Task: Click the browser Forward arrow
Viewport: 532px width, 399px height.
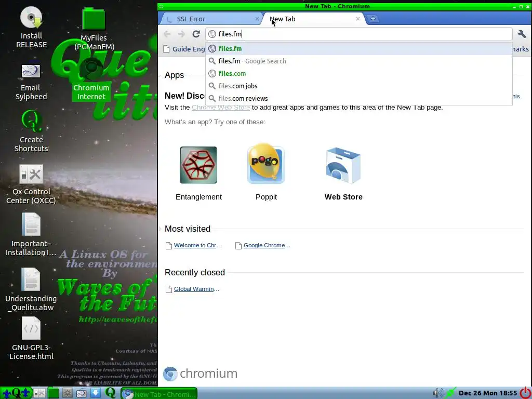Action: [x=181, y=34]
